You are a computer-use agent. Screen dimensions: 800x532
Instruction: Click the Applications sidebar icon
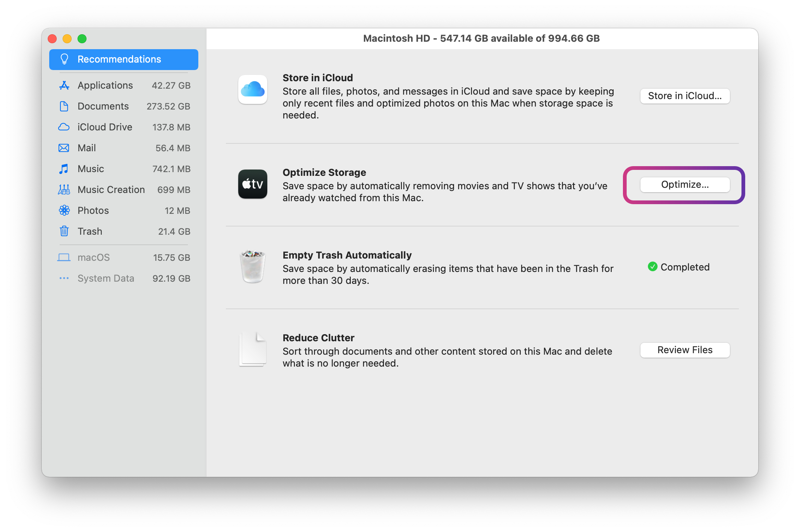click(x=64, y=85)
